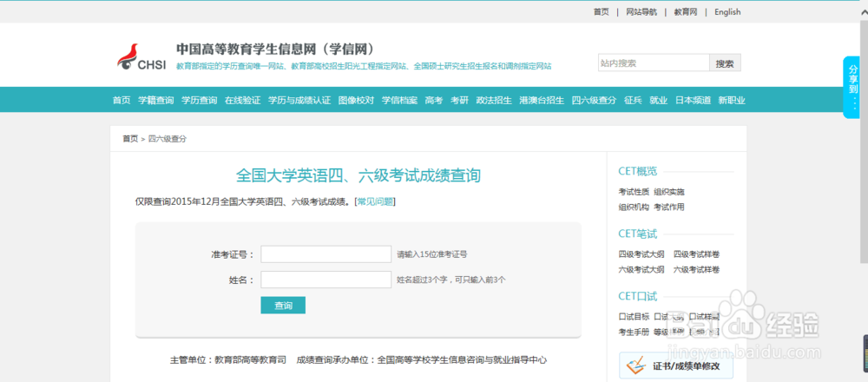
Task: Open 六级考试样卷 link
Action: pyautogui.click(x=696, y=270)
